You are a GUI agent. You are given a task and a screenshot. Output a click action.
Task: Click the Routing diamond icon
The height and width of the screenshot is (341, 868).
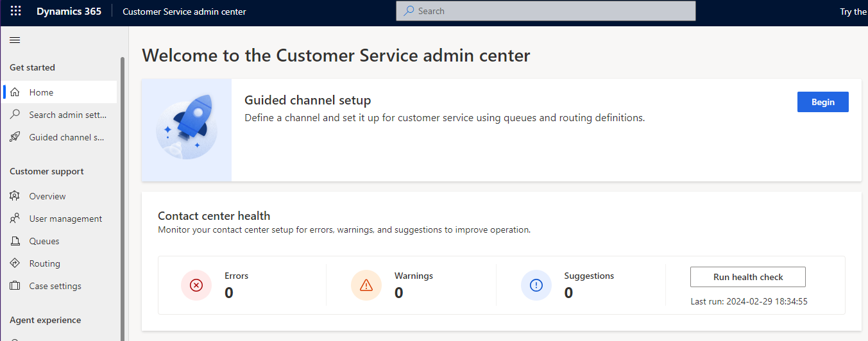(15, 263)
